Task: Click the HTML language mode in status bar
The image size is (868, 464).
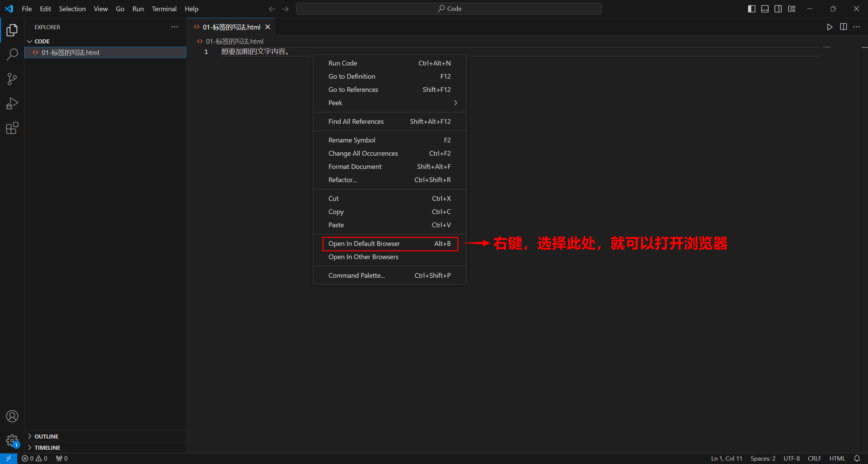Action: [837, 458]
